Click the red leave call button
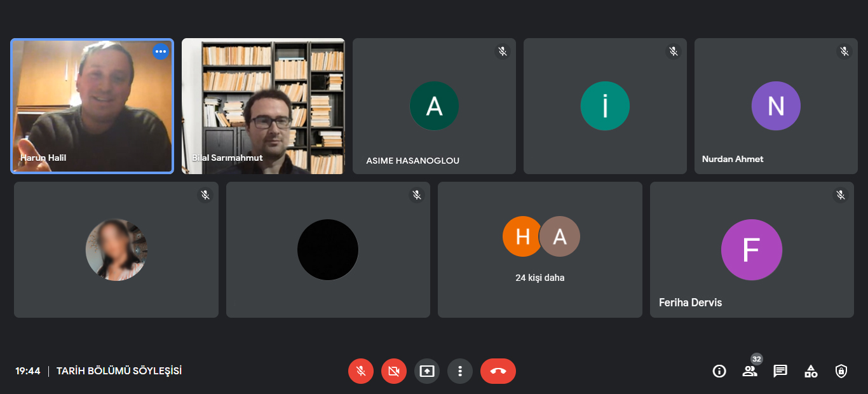Screen dimensions: 868x394 click(498, 371)
